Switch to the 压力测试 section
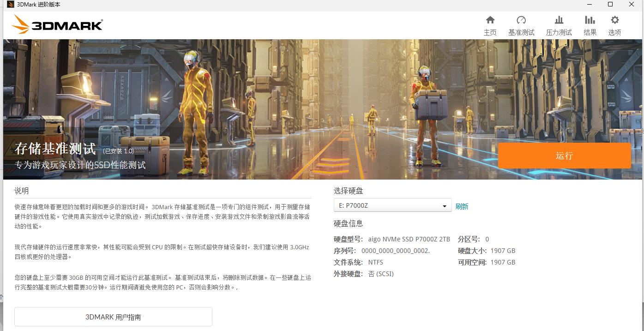This screenshot has height=331, width=644. point(558,32)
